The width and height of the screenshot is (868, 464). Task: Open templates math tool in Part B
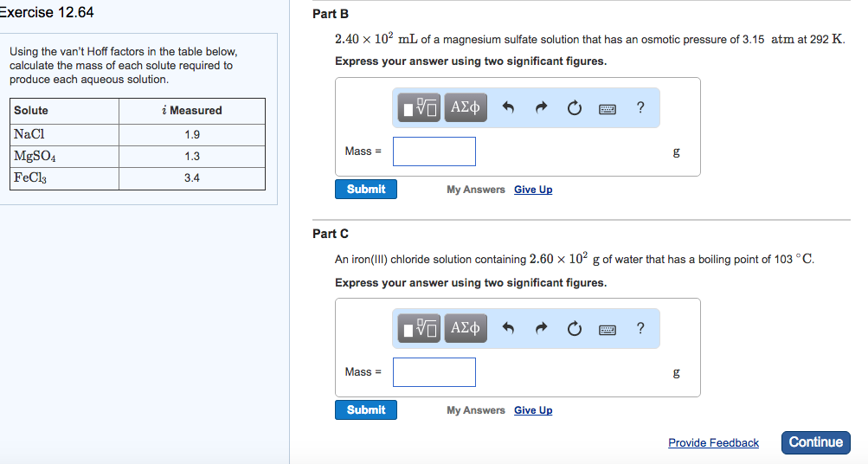pos(420,107)
